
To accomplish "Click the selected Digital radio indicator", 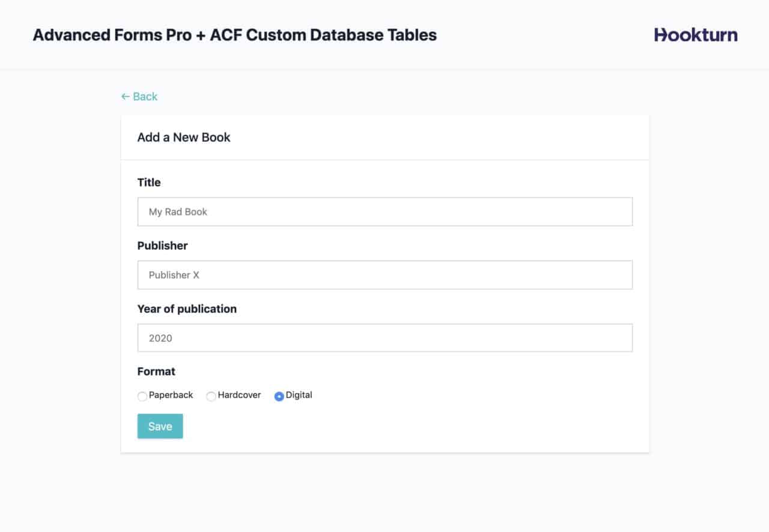I will tap(278, 396).
